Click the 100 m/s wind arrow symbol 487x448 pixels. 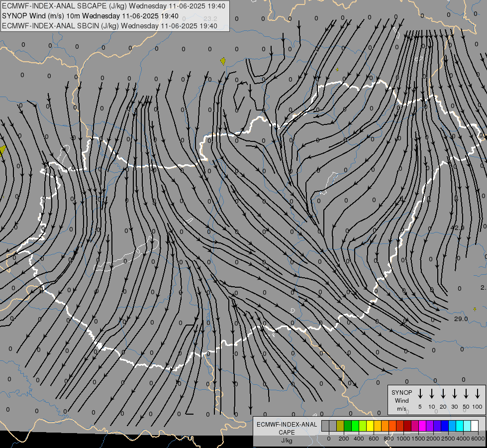point(478,394)
